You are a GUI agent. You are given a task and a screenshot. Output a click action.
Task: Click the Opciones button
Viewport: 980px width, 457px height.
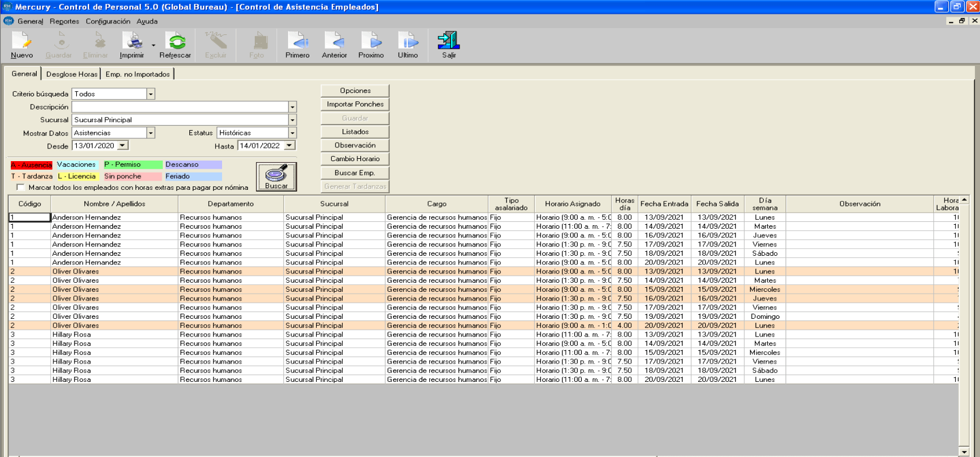point(355,91)
